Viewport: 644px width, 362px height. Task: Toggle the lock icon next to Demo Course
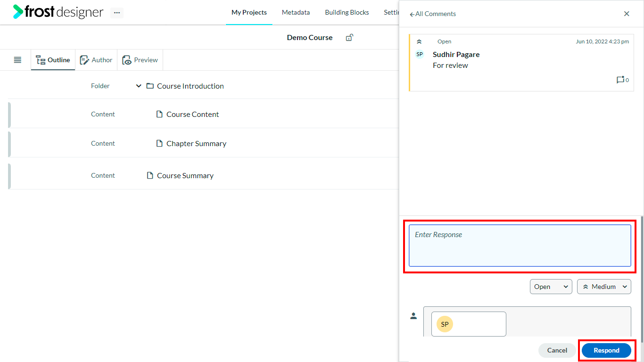point(349,38)
